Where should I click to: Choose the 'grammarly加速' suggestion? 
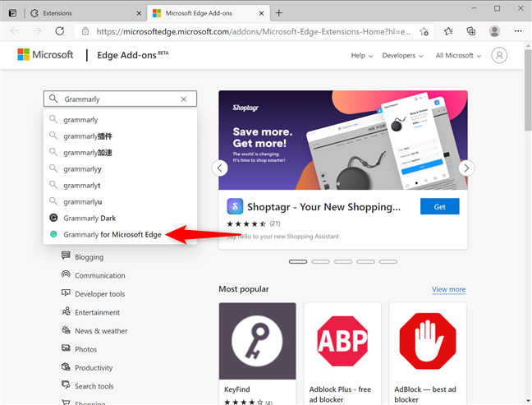click(120, 153)
